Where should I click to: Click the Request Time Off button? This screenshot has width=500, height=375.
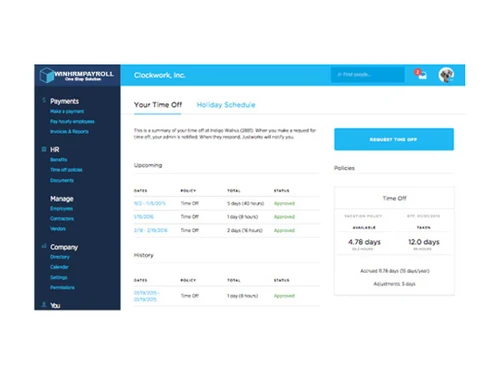394,139
